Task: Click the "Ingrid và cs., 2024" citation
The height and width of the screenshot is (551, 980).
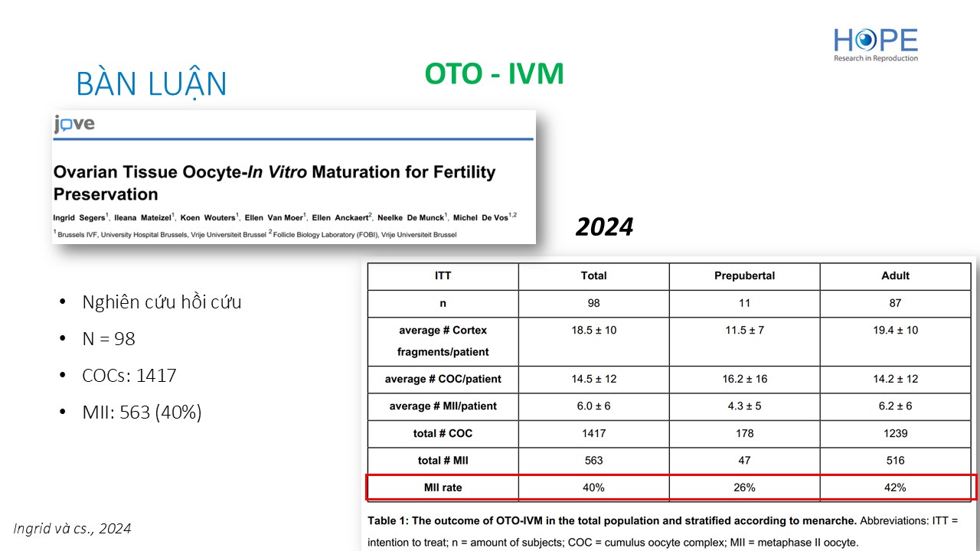Action: 72,528
